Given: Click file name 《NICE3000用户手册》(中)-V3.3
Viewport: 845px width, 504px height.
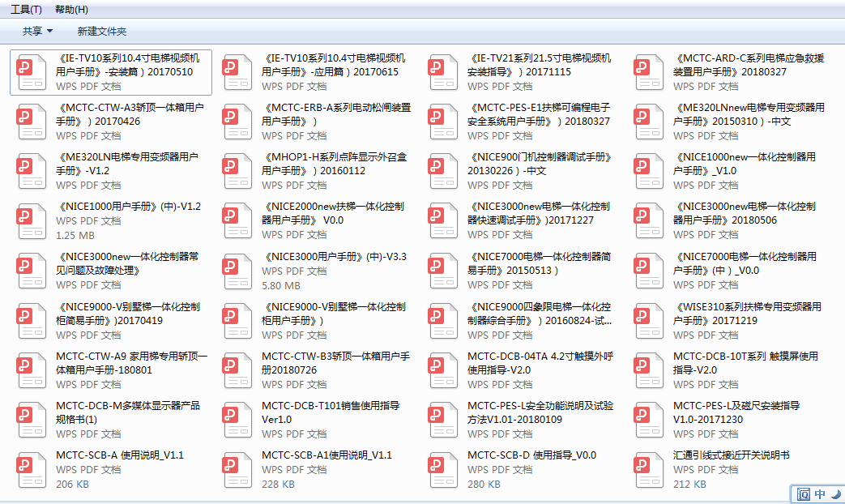Looking at the screenshot, I should [334, 257].
